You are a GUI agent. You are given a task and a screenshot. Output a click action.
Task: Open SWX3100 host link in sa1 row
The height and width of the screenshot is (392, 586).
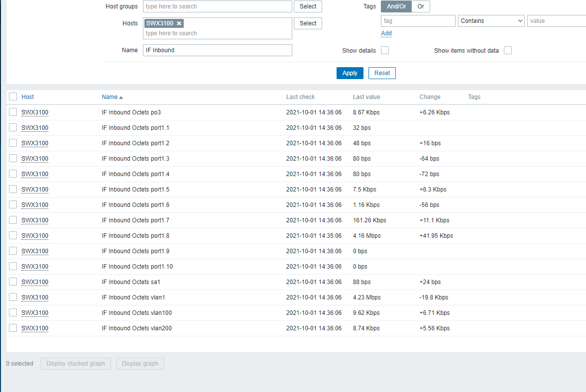(x=35, y=282)
